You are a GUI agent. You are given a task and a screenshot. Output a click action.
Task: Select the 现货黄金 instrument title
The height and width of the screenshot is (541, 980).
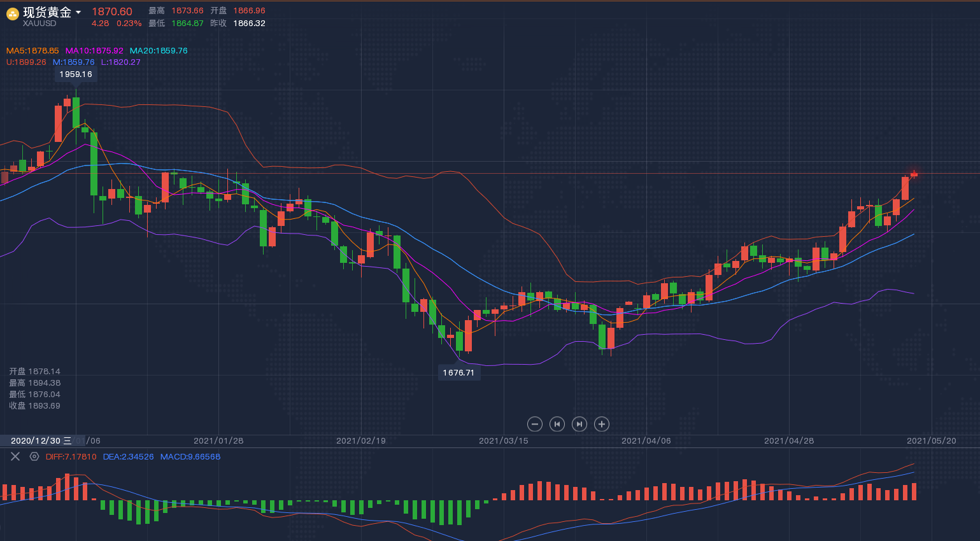point(47,12)
